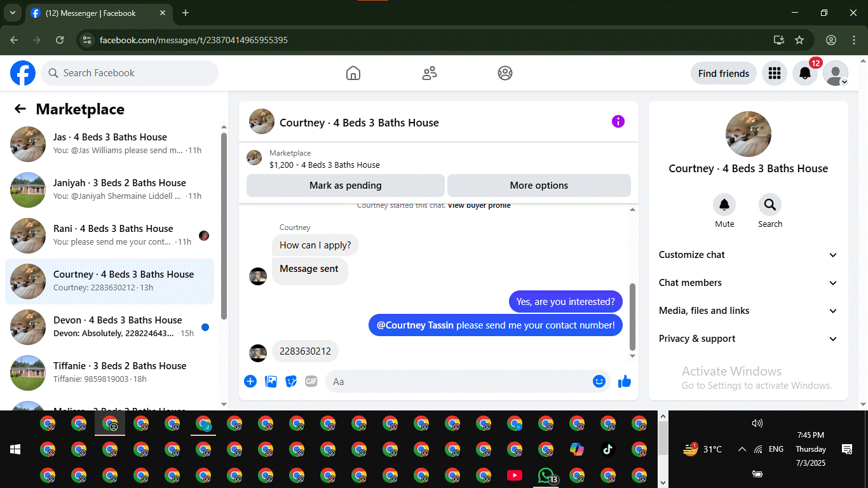Open more actions plus icon in composer

pyautogui.click(x=250, y=381)
